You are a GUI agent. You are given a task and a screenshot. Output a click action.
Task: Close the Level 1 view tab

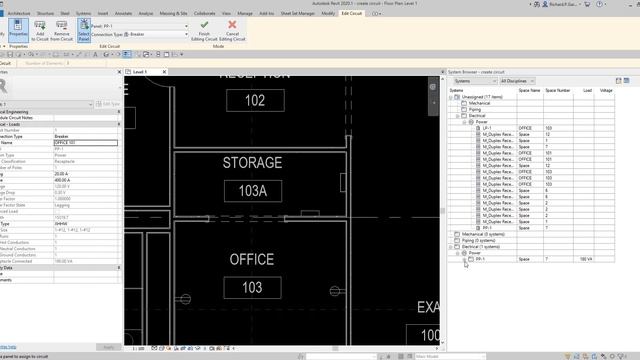164,72
